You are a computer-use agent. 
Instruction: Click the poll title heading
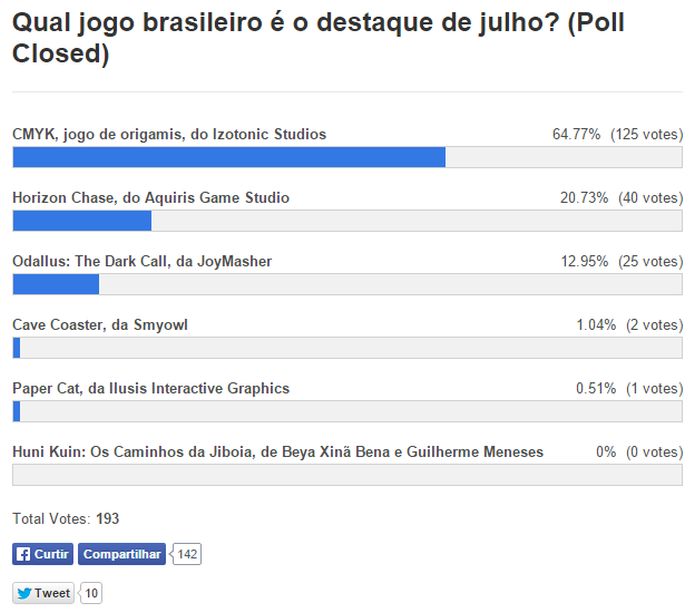[318, 37]
